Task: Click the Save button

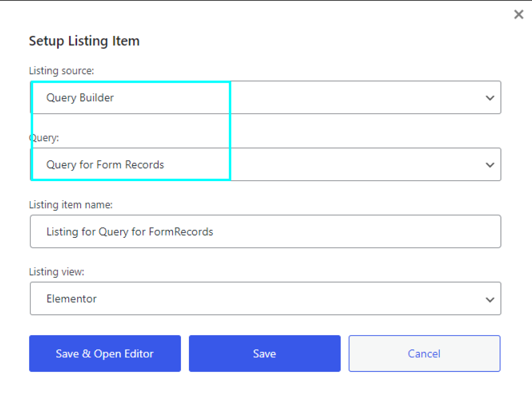Action: tap(264, 353)
